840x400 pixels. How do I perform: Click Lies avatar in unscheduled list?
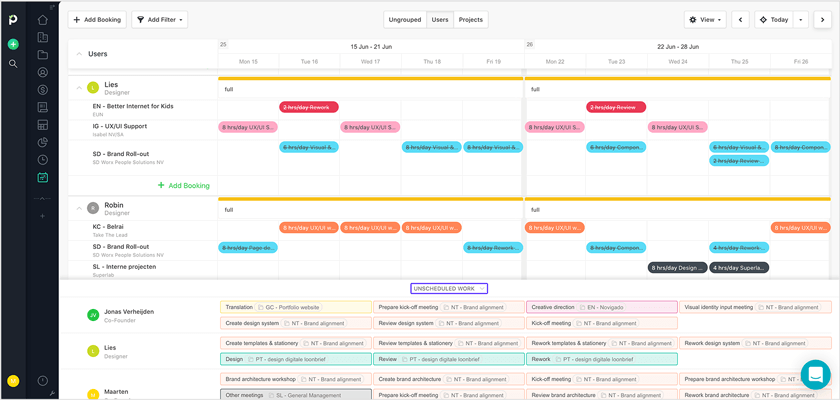93,351
